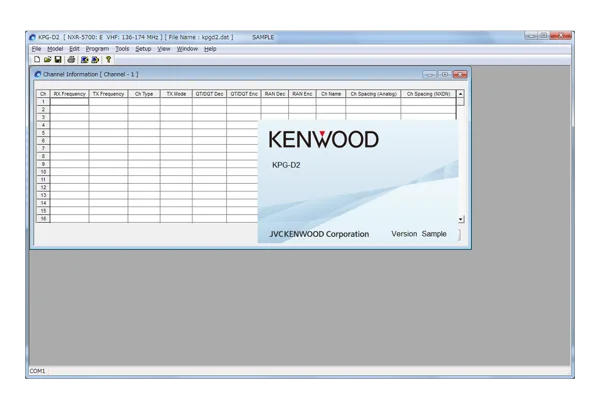The height and width of the screenshot is (410, 600).
Task: Click the scroll down arrow of channel table
Action: coord(461,219)
